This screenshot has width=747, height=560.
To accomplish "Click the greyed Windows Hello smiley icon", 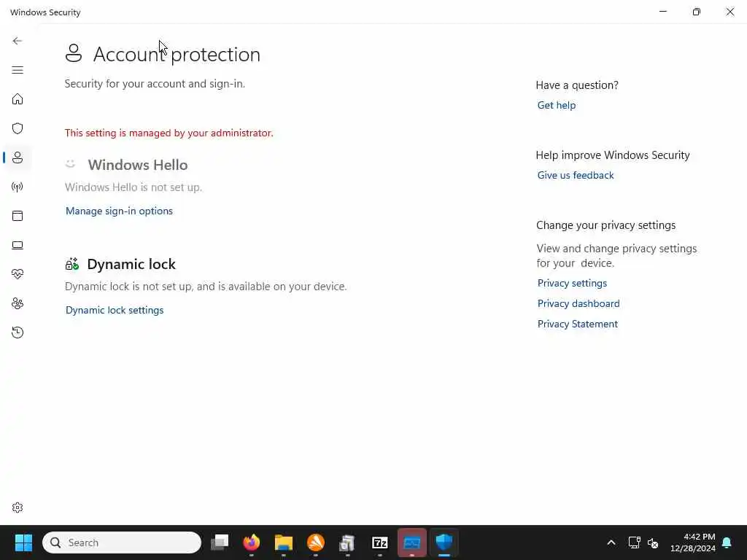I will tap(71, 164).
